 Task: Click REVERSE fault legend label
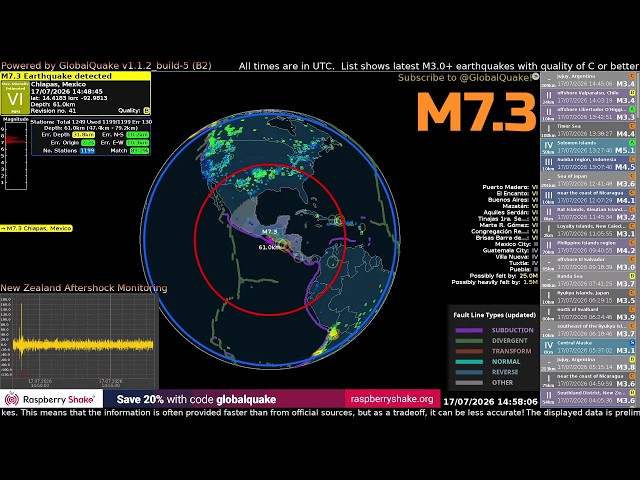504,372
